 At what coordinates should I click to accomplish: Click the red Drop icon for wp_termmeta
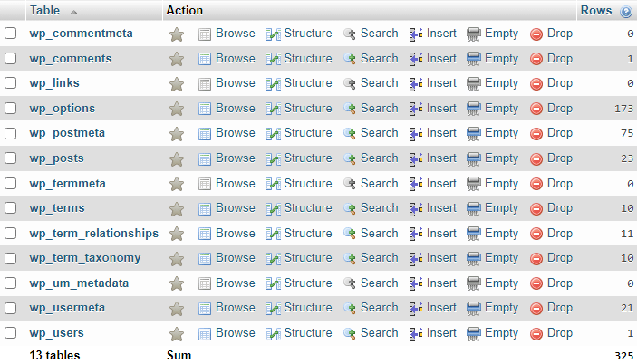click(x=536, y=184)
